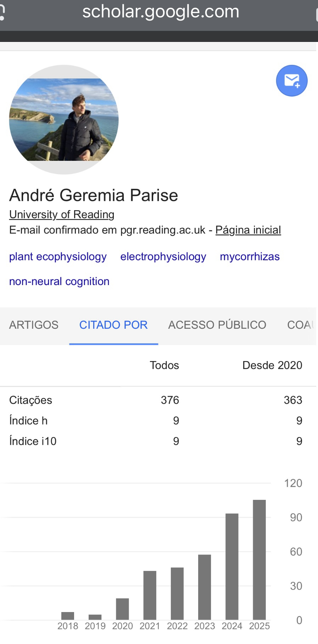Open the University of Reading link

pos(62,214)
